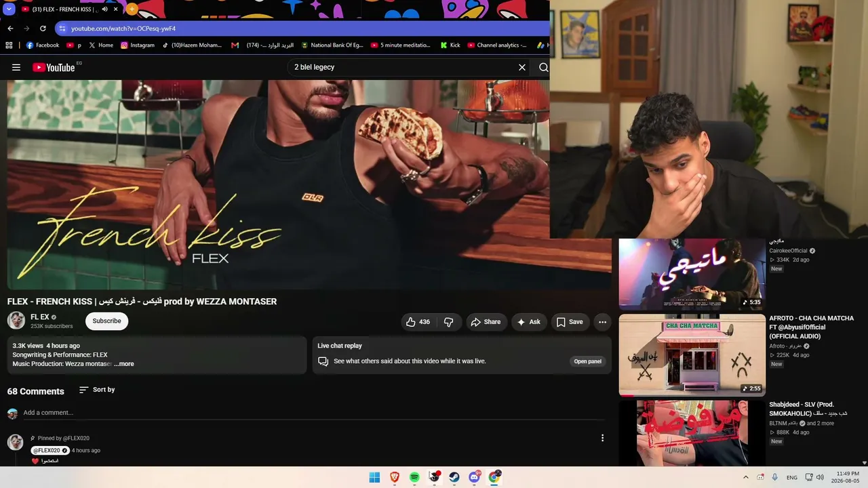Save the video to a playlist
This screenshot has width=868, height=488.
[x=570, y=322]
